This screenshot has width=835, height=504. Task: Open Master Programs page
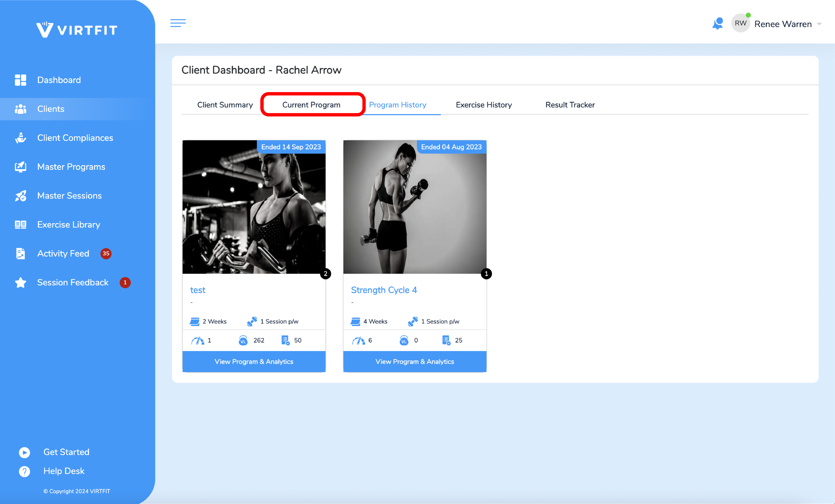point(71,167)
